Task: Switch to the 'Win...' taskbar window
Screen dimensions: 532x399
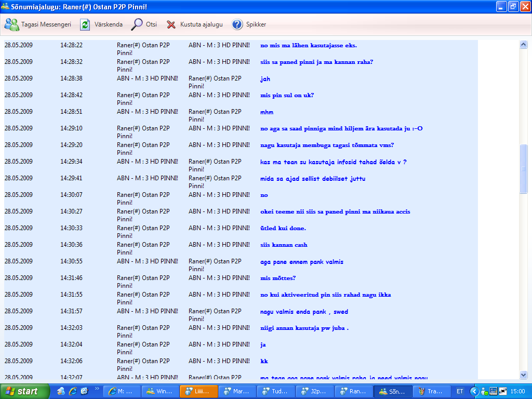Action: point(159,391)
